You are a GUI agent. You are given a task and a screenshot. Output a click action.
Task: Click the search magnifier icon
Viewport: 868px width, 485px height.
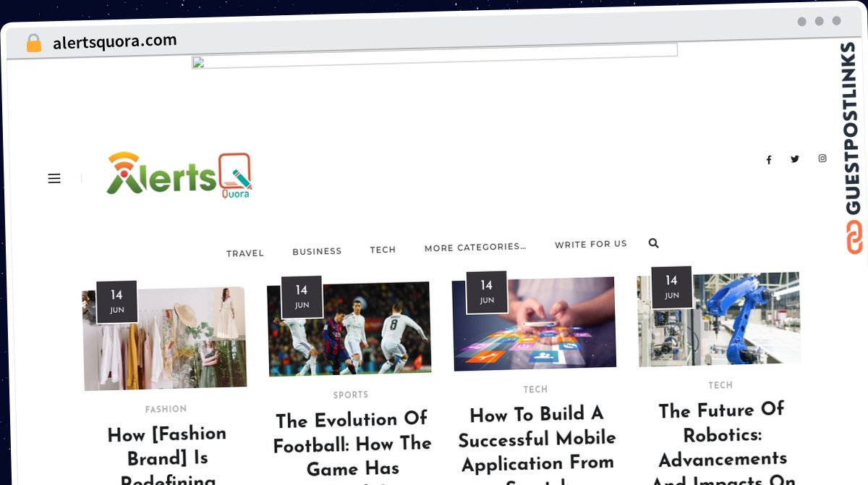point(654,243)
